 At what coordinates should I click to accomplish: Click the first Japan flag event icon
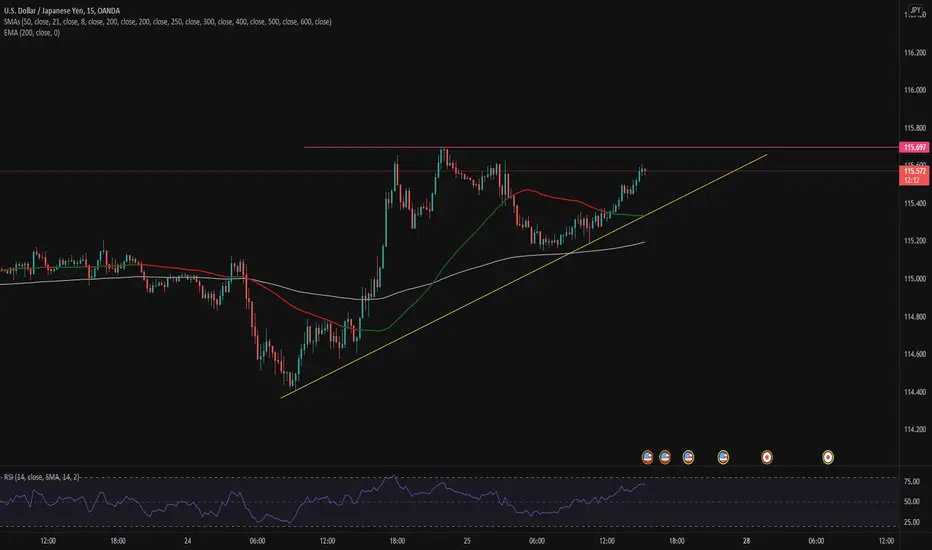[x=767, y=457]
